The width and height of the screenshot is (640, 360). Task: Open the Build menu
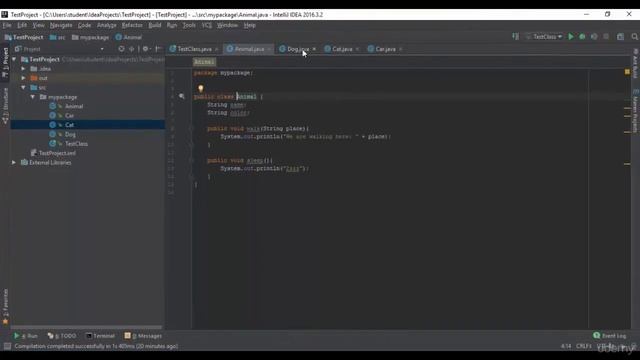pyautogui.click(x=155, y=25)
